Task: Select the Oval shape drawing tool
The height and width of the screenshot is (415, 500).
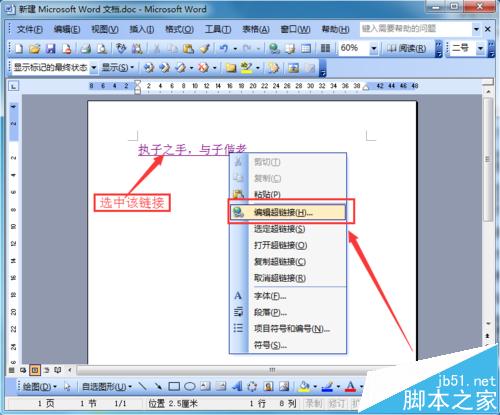Action: tap(190, 387)
